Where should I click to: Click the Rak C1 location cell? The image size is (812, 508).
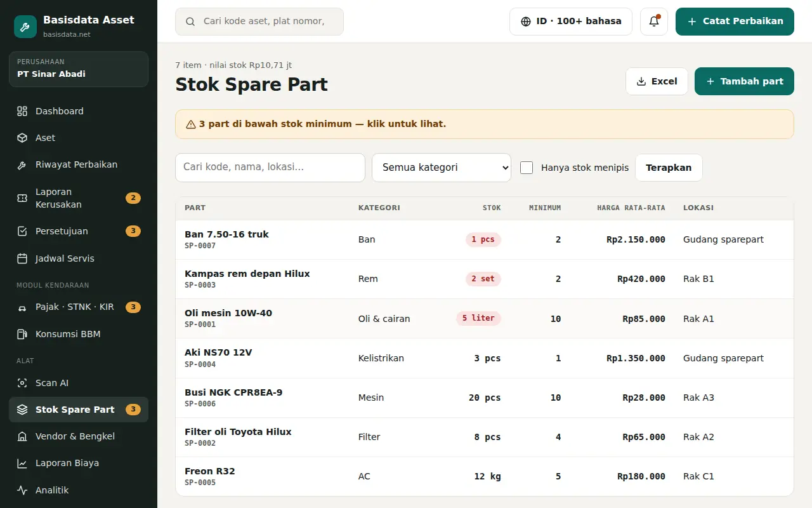pos(698,476)
